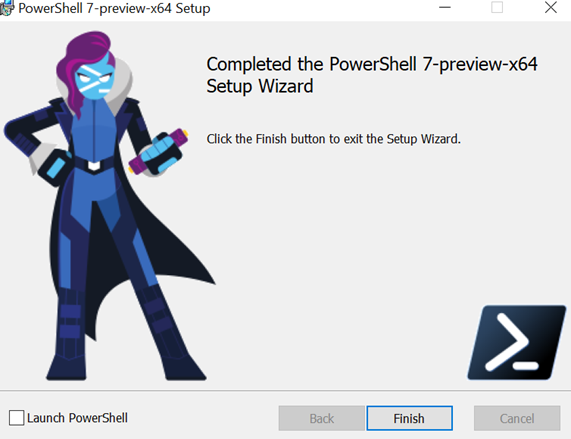Click the installer icon in the title bar
The width and height of the screenshot is (571, 439).
[x=7, y=8]
